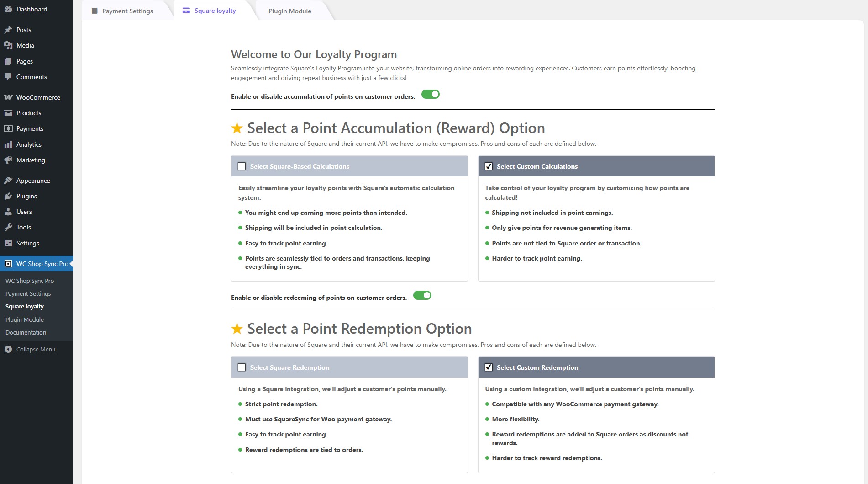Open Media via its sidebar icon
868x484 pixels.
click(x=8, y=45)
